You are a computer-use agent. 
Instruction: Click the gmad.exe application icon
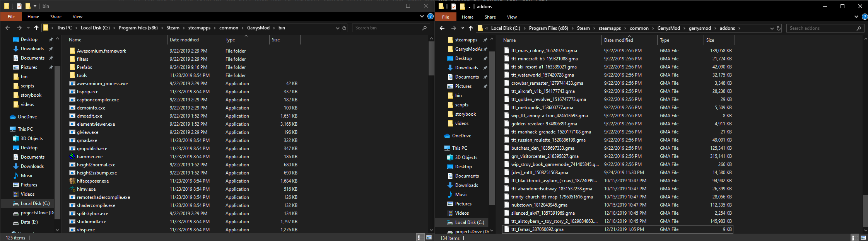point(72,140)
